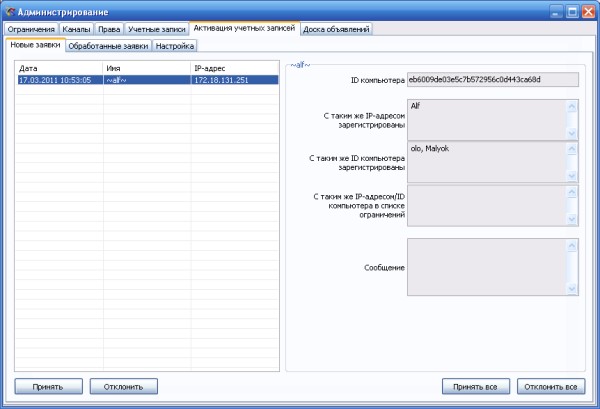This screenshot has height=409, width=600.
Task: Click the Администрирование window title icon
Action: [x=10, y=10]
